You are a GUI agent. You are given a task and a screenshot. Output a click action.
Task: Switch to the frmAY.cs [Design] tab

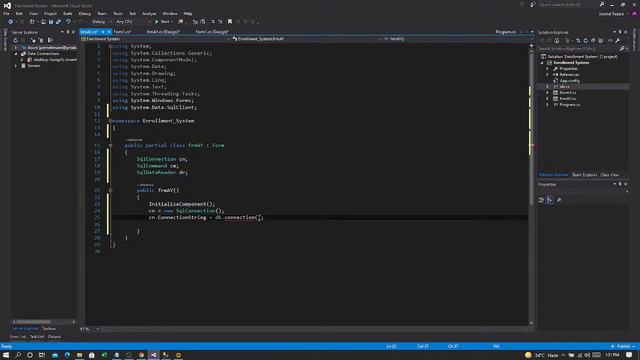[163, 32]
